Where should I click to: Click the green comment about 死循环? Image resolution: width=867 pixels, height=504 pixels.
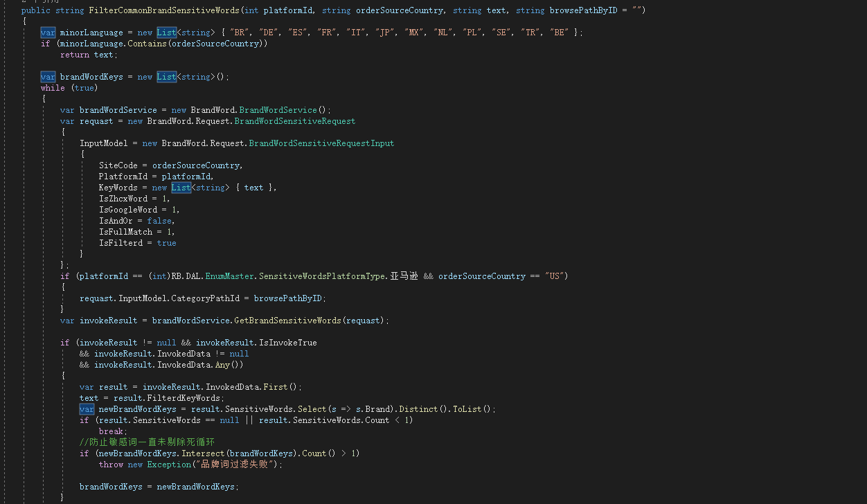pyautogui.click(x=147, y=442)
